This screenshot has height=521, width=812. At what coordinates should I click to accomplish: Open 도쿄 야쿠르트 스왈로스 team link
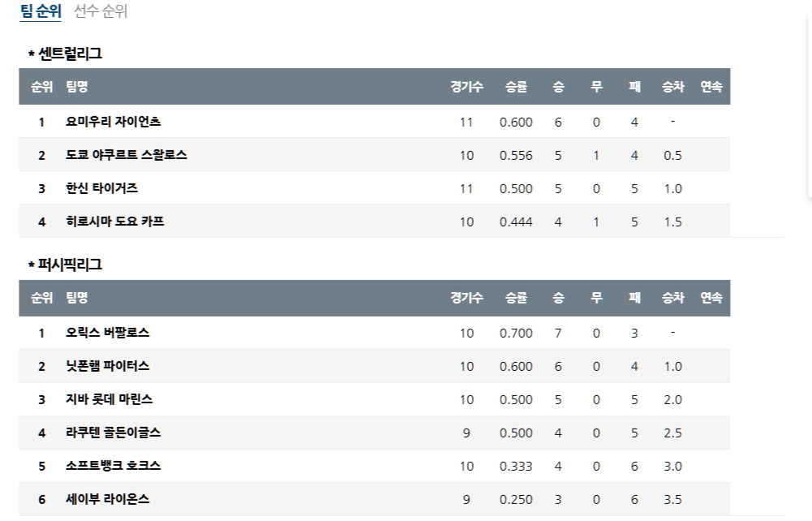point(127,155)
